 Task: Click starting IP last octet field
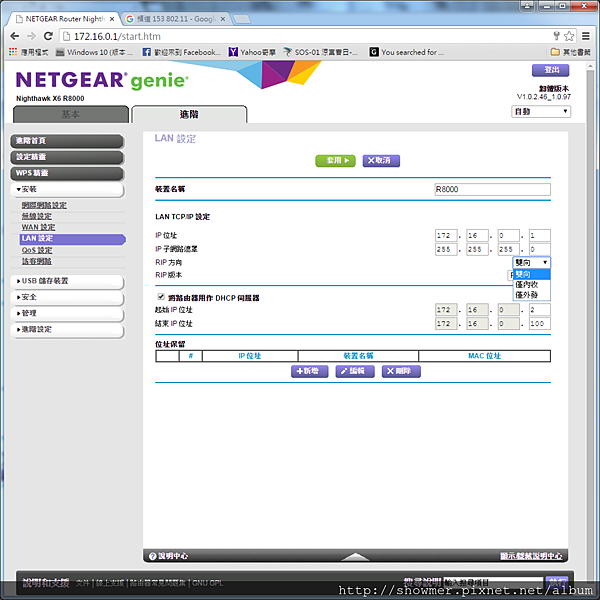pos(540,310)
